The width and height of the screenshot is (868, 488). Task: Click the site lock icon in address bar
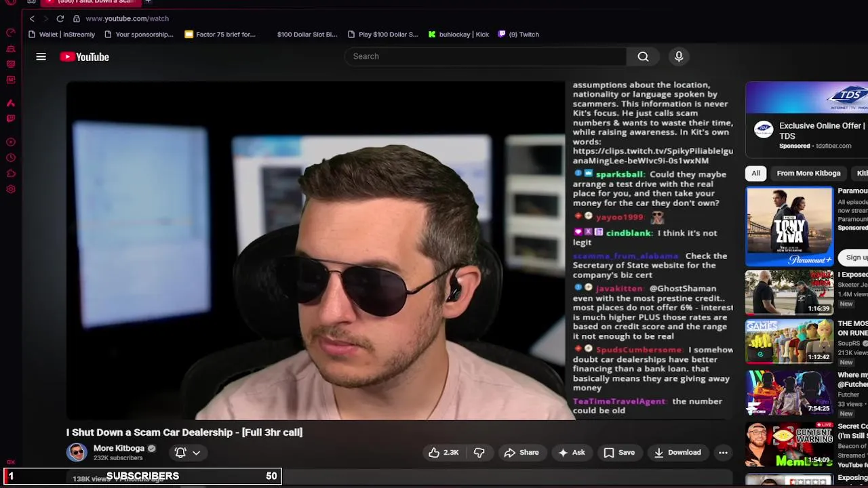77,18
